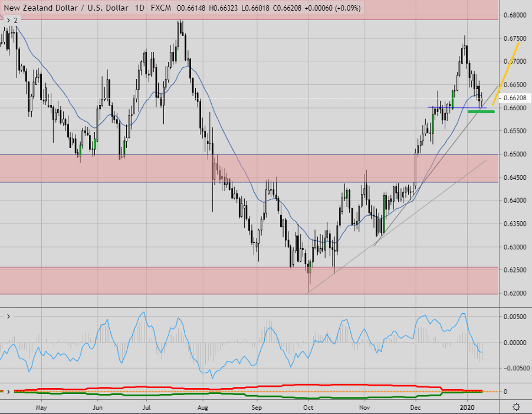
Task: Click the 0.65500 price axis label
Action: tap(515, 131)
